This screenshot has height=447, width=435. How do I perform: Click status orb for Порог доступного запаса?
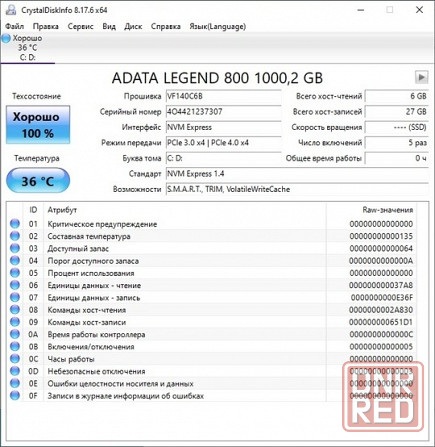[x=15, y=261]
